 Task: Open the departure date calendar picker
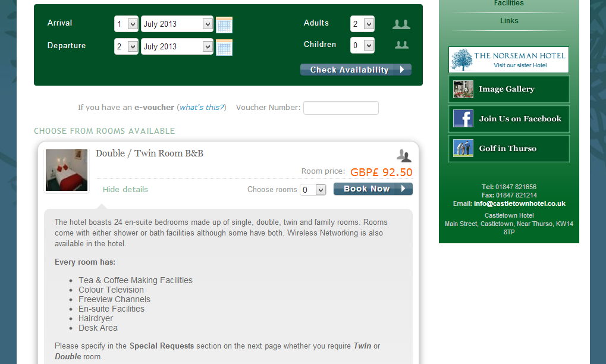[224, 48]
